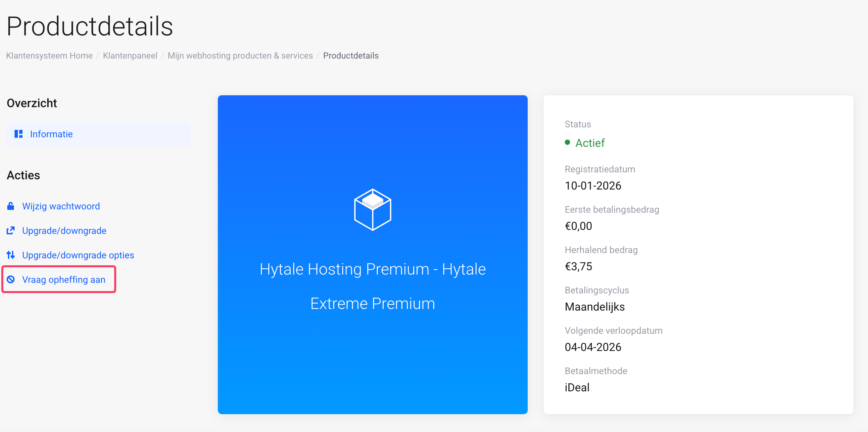Open the Informatie overview tab
The image size is (868, 432).
pos(51,134)
